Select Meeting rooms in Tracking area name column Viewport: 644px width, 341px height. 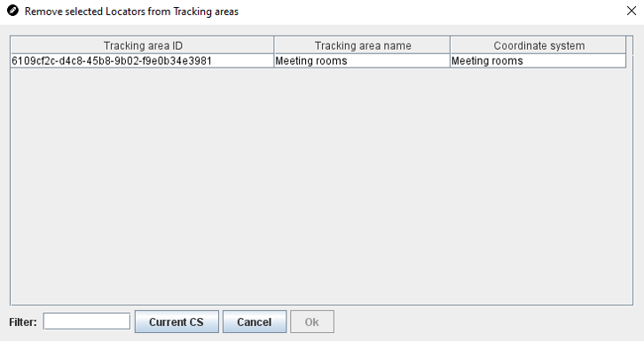(362, 61)
